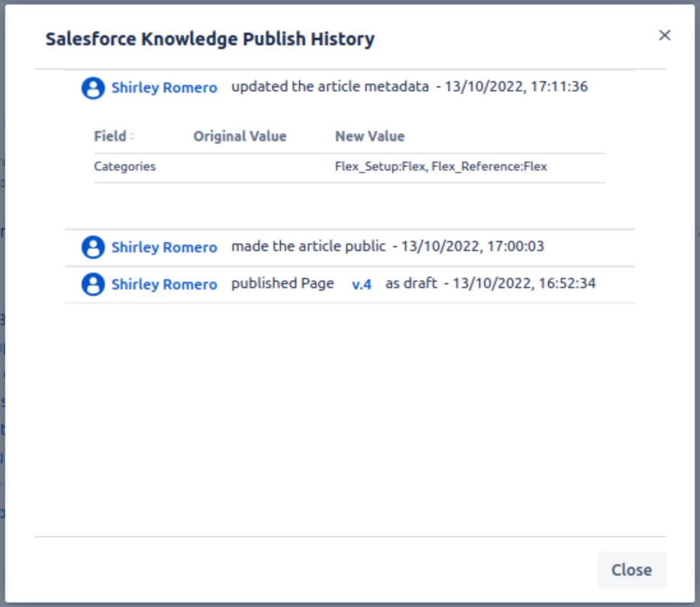Click the Flex_Setup:Flex, Flex_Reference:Flex value cell
This screenshot has height=607, width=700.
pos(441,167)
